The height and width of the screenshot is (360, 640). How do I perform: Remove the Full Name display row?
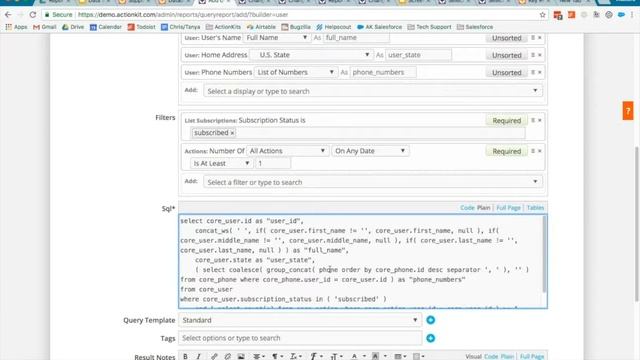540,38
